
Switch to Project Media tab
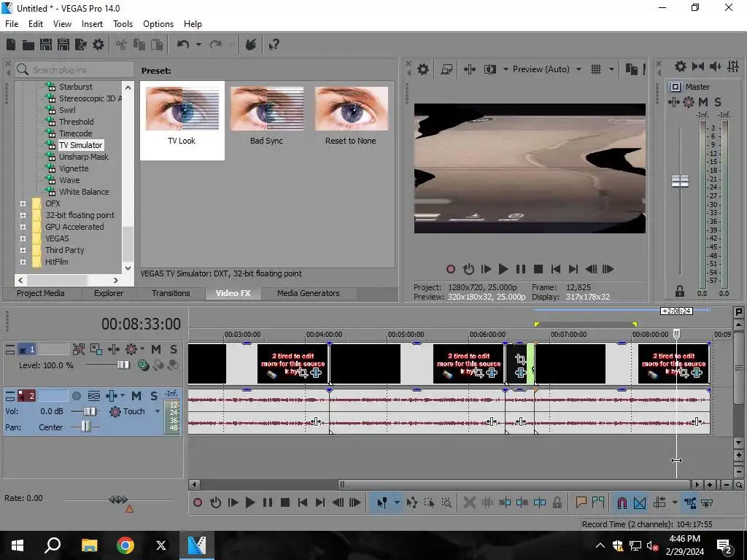(41, 293)
